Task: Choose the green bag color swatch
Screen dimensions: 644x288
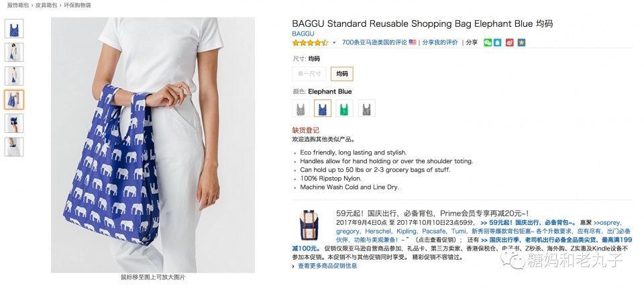Action: 344,109
